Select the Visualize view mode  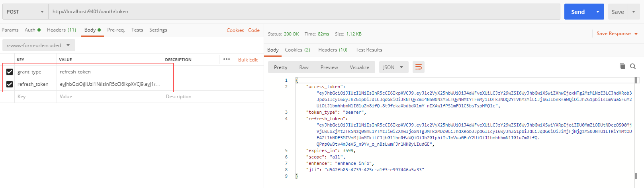pyautogui.click(x=360, y=67)
